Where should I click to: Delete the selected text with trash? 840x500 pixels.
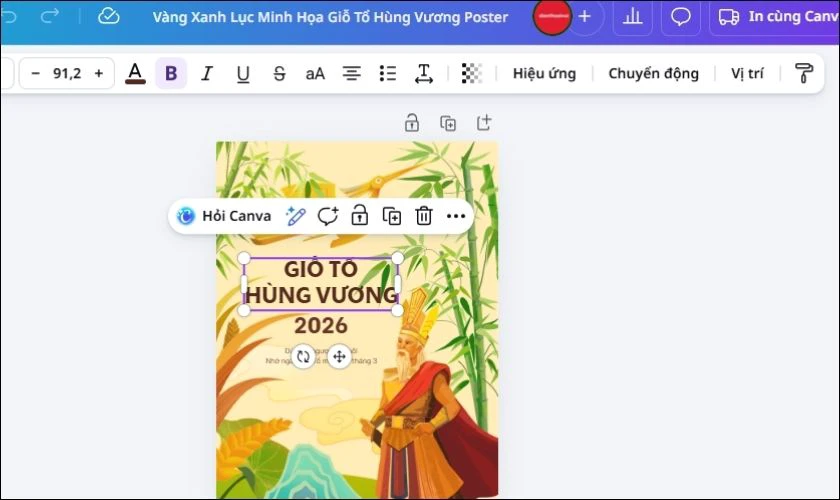click(424, 216)
